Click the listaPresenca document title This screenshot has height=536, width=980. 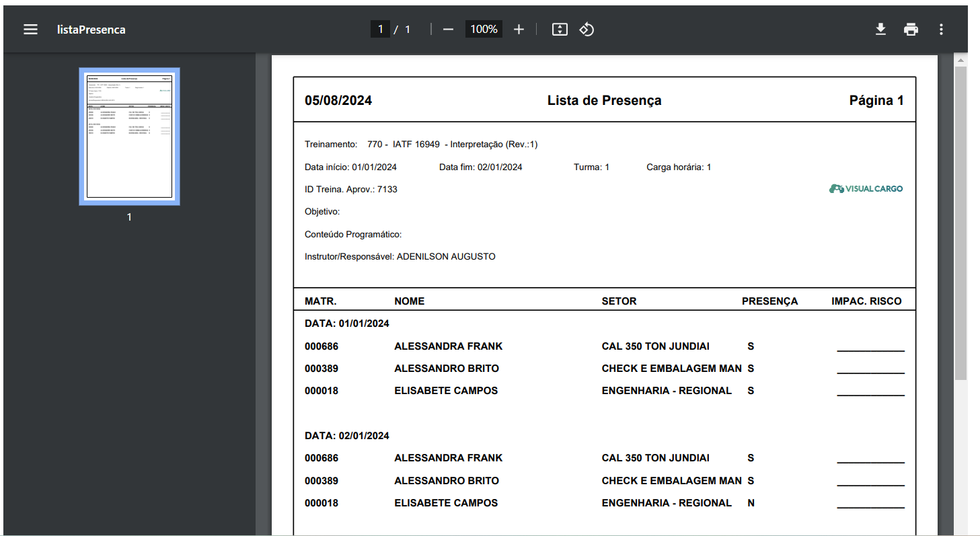[x=91, y=30]
